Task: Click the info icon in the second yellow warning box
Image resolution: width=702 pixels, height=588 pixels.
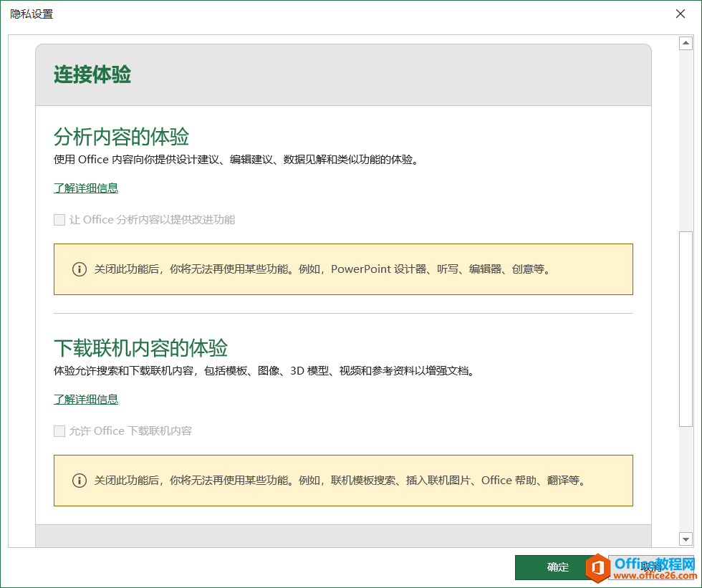Action: tap(79, 481)
